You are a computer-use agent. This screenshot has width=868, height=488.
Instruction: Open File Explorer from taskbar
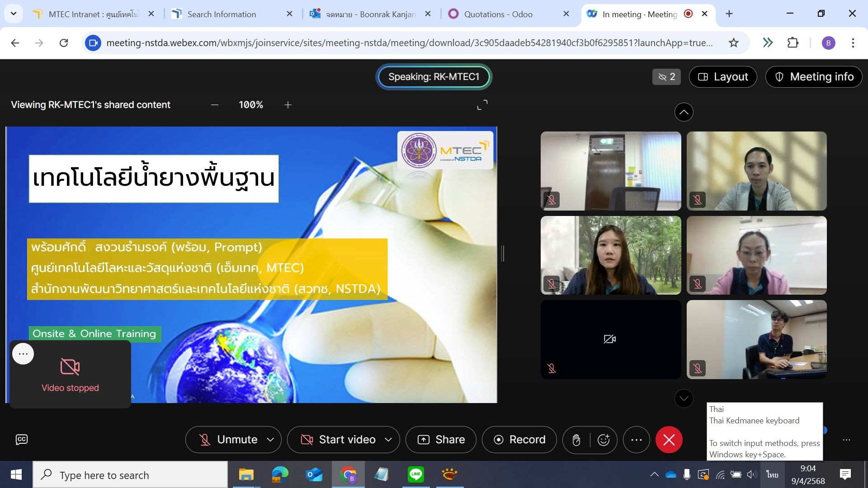point(246,475)
